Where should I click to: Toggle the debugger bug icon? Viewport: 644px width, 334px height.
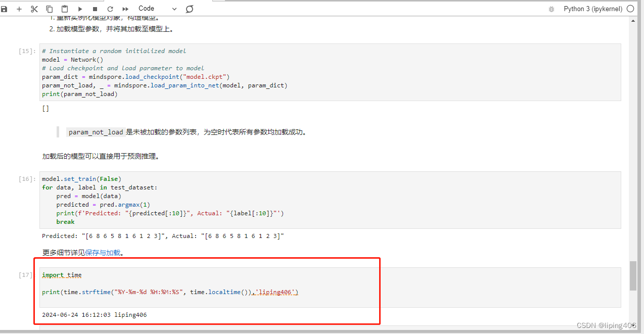point(552,9)
